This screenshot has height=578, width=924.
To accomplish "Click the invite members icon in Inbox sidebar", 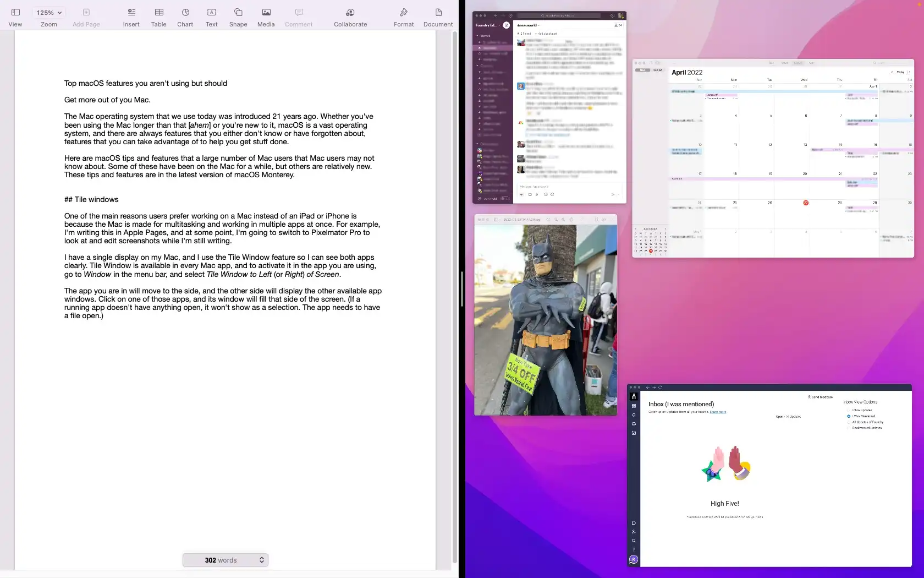I will click(634, 532).
